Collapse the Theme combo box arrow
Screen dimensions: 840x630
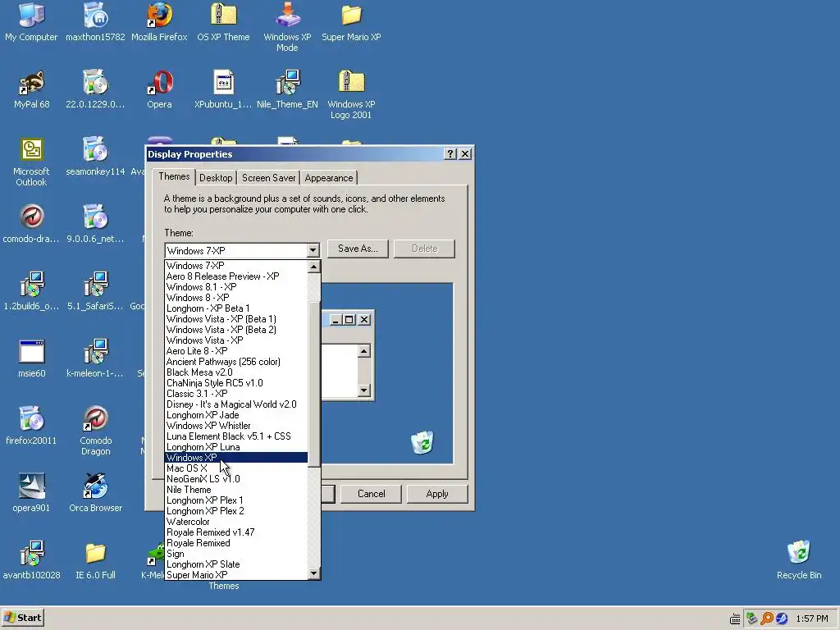click(x=313, y=250)
